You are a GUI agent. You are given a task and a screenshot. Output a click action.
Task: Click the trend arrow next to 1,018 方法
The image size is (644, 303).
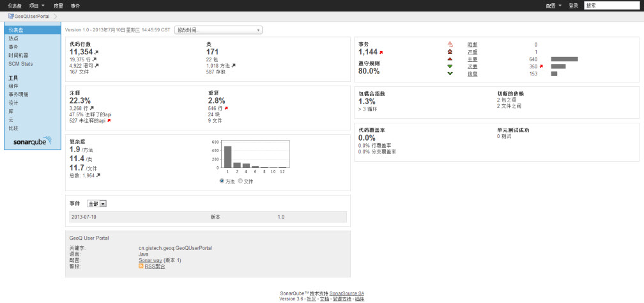(234, 65)
